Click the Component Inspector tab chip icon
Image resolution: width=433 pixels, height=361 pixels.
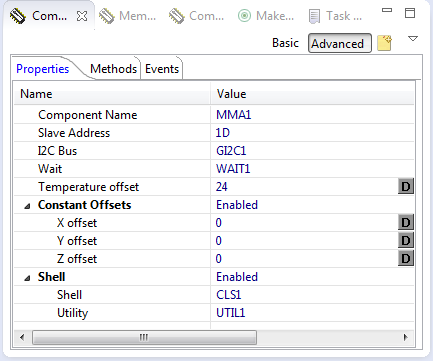[18, 16]
